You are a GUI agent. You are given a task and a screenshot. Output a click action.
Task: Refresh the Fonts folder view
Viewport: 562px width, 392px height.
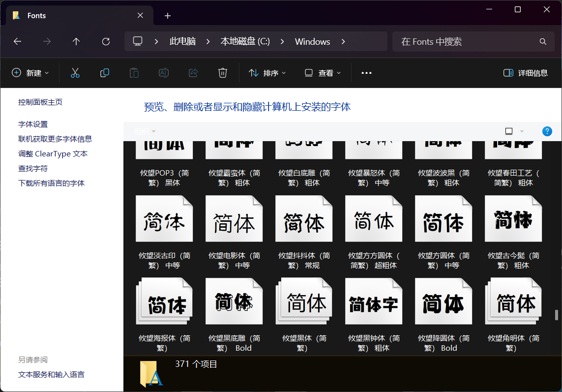tap(106, 42)
